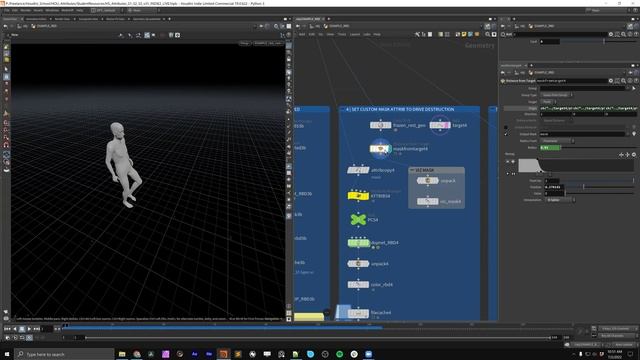This screenshot has height=360, width=640.
Task: Select the yellow ATTRIB04 node
Action: pos(358,196)
